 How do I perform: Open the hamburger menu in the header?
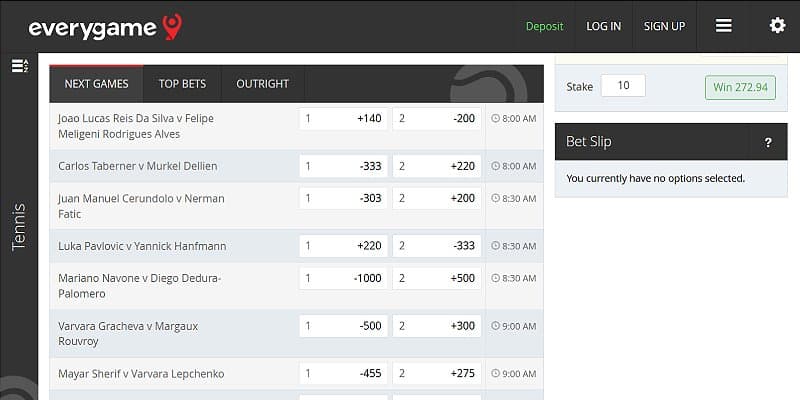pos(724,26)
